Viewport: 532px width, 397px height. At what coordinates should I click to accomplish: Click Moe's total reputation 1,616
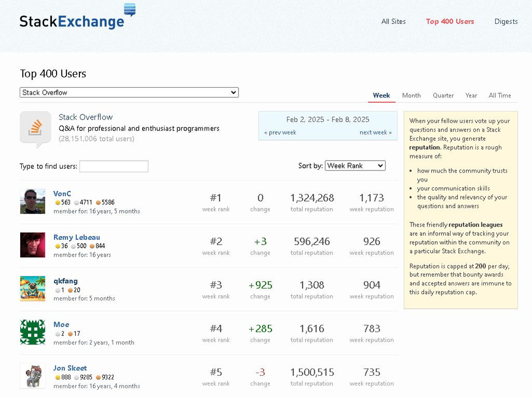[x=312, y=329]
